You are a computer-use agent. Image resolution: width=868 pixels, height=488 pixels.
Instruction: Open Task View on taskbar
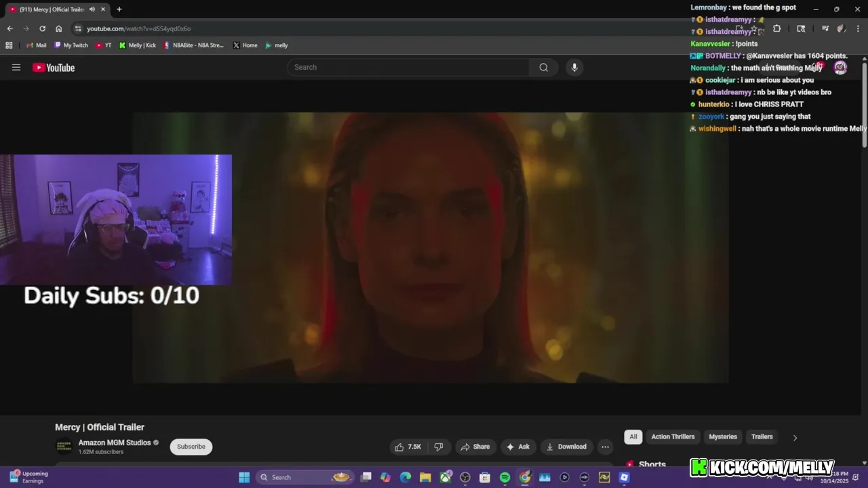coord(366,477)
